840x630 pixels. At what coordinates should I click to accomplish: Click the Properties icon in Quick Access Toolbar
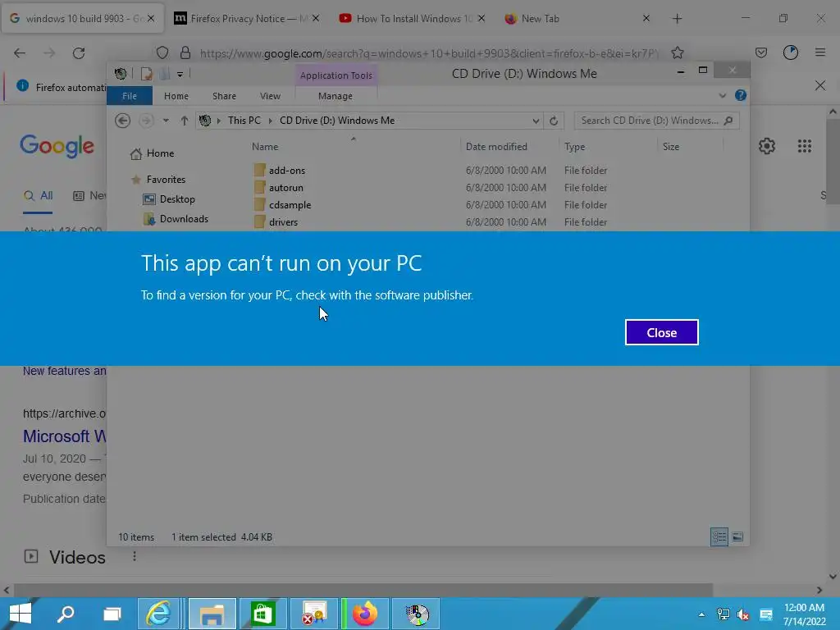[x=146, y=74]
